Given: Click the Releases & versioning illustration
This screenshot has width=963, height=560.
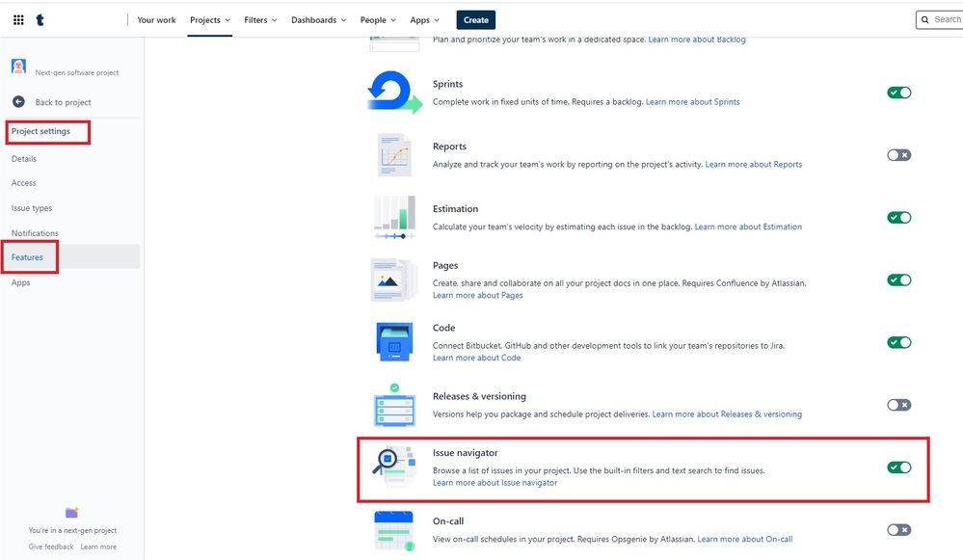Looking at the screenshot, I should point(394,405).
